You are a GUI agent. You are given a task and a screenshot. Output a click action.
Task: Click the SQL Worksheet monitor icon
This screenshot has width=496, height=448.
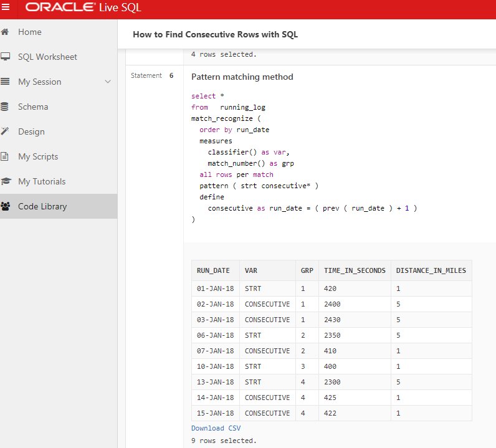tap(5, 57)
